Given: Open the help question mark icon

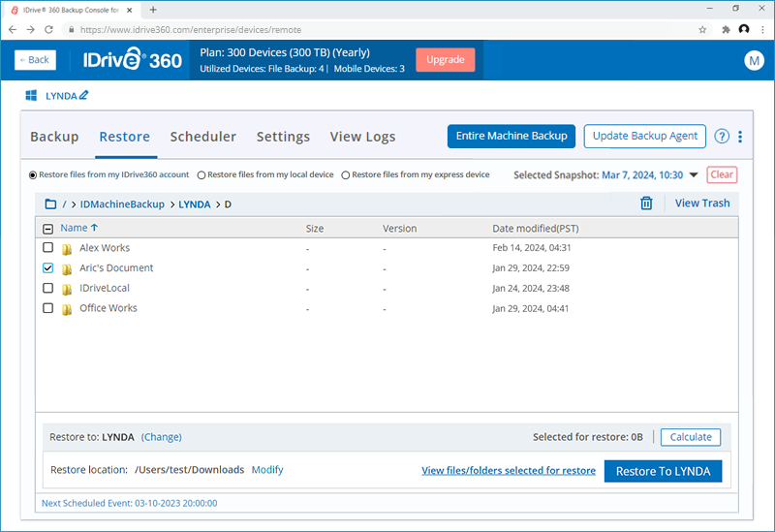Looking at the screenshot, I should tap(722, 137).
